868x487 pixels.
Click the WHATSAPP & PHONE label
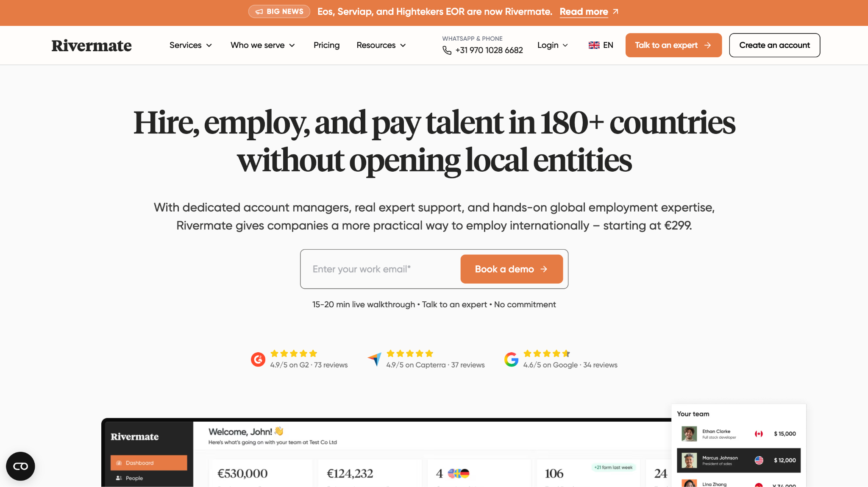[472, 39]
